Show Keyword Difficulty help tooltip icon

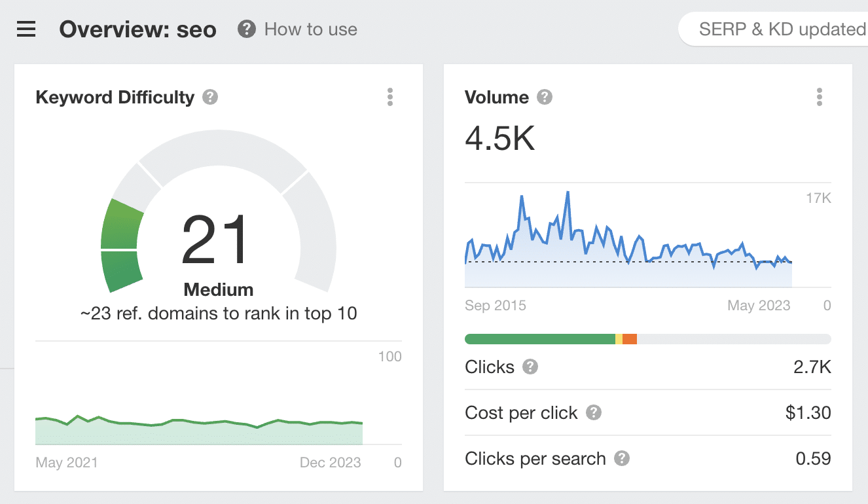210,98
